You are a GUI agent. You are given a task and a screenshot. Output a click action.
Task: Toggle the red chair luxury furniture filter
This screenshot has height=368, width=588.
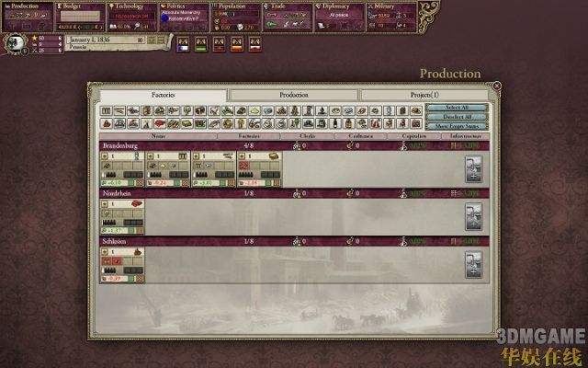[x=404, y=123]
